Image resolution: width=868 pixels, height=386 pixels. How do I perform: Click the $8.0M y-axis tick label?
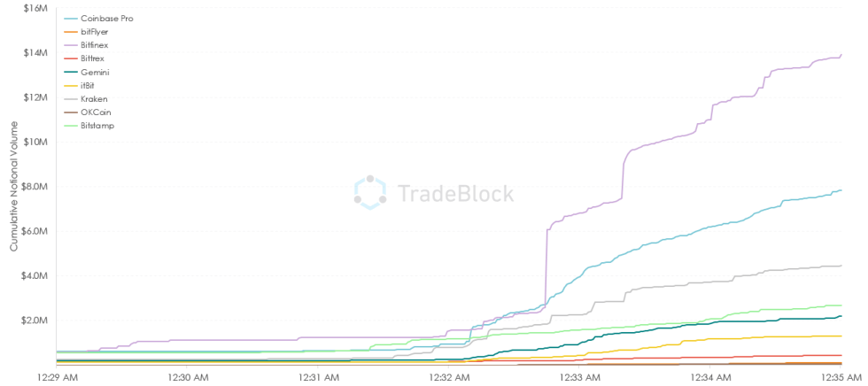(35, 186)
